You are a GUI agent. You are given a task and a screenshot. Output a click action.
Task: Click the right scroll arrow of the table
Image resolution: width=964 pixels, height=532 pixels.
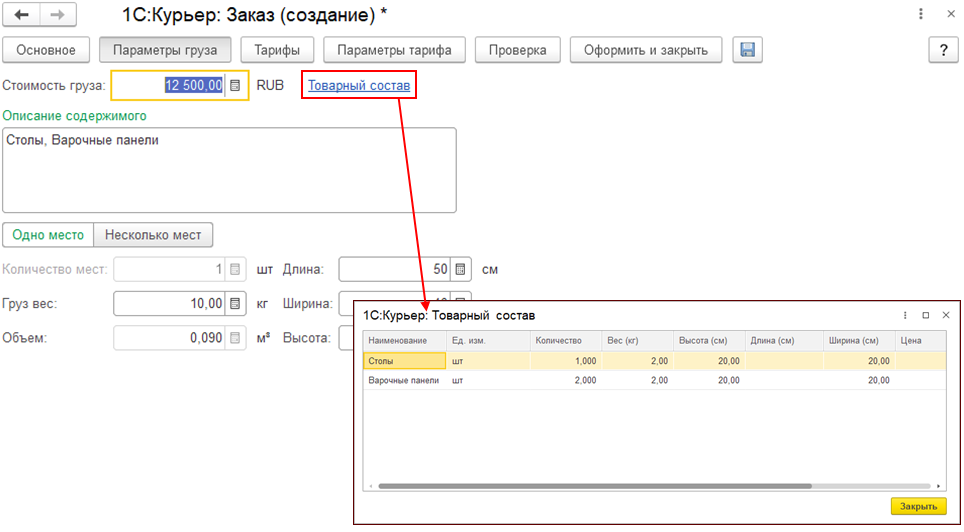click(x=939, y=486)
